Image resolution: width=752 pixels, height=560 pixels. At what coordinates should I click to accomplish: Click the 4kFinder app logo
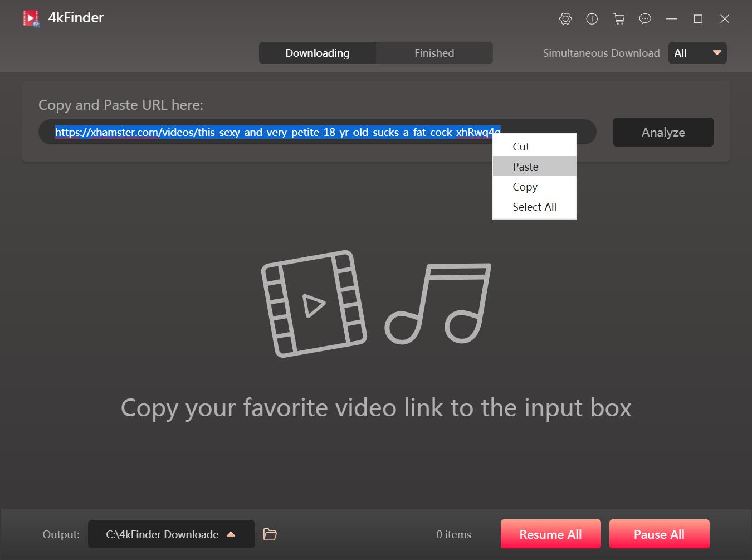tap(31, 18)
